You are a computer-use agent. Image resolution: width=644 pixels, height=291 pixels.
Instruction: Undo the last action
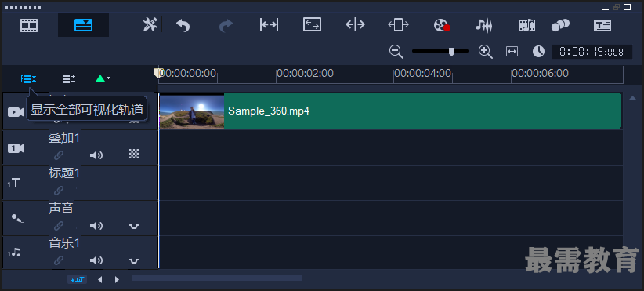coord(183,25)
